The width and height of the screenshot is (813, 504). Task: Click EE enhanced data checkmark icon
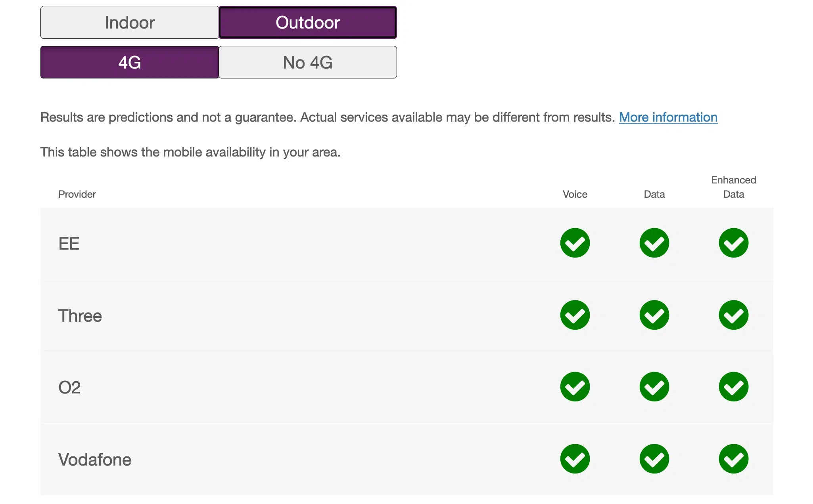(733, 243)
